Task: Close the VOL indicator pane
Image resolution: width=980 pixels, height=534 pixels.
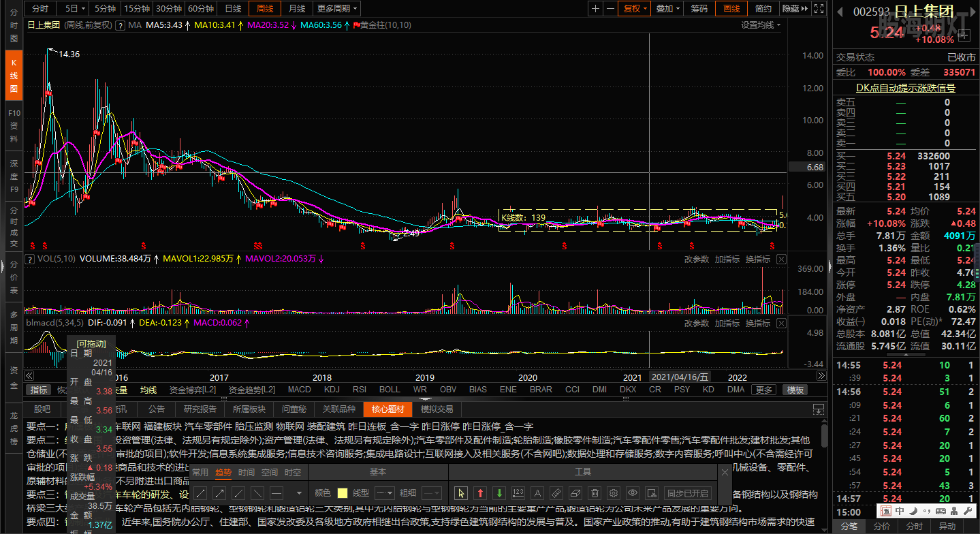Action: click(781, 259)
